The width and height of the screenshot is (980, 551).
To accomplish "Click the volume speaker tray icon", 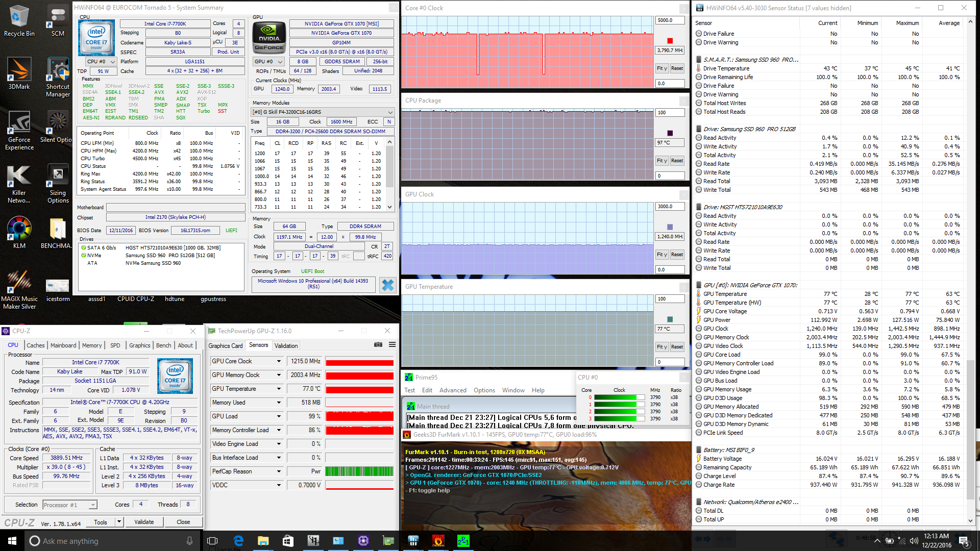I will (914, 541).
